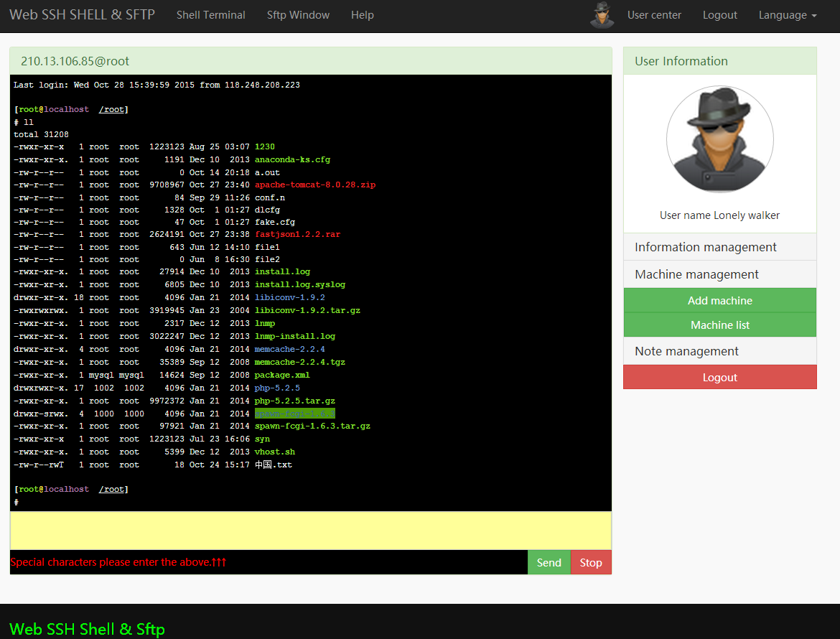Open the Shell Terminal menu item

pyautogui.click(x=211, y=15)
